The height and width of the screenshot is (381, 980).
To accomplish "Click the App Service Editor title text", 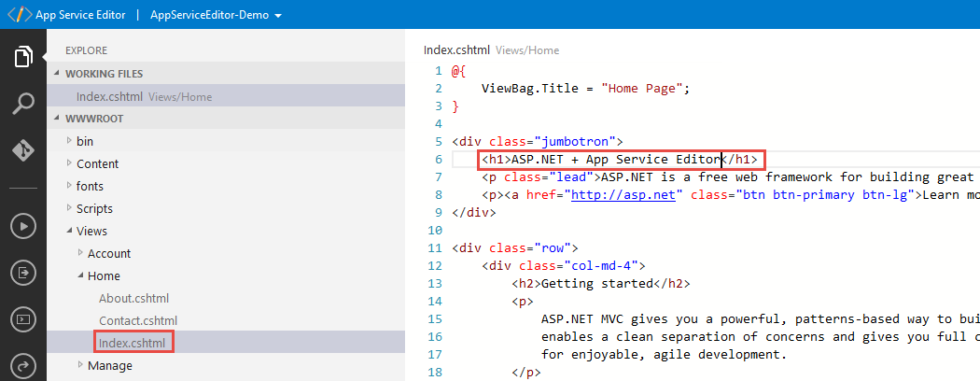I will 80,15.
